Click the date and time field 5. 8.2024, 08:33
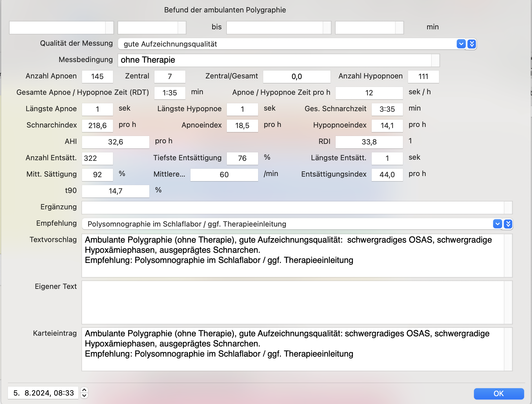The image size is (532, 404). pyautogui.click(x=44, y=393)
